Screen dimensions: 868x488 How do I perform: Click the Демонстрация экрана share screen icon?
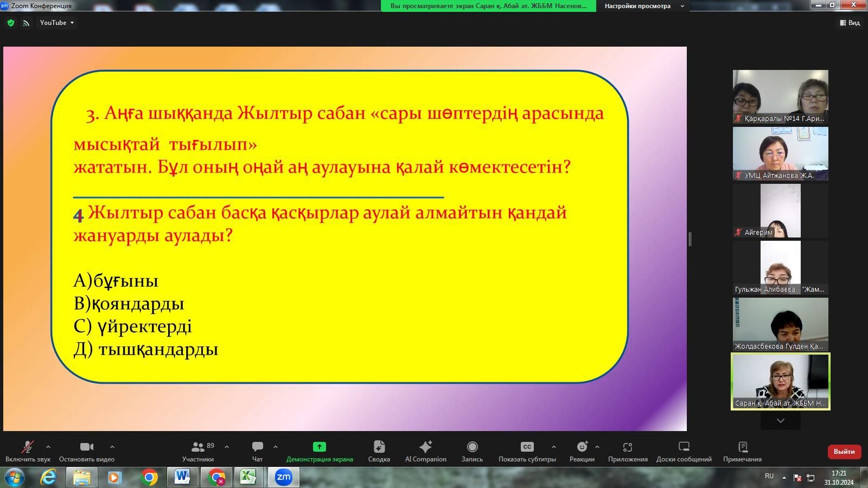[x=319, y=447]
